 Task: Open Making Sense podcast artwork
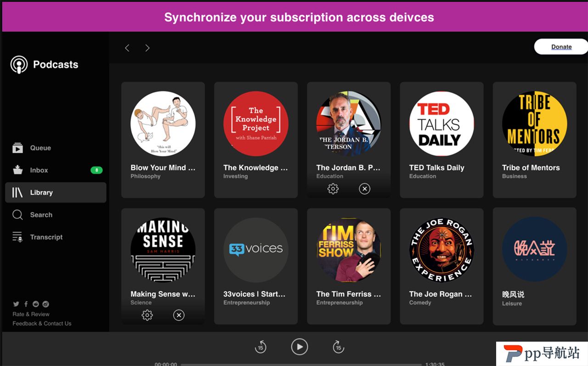pos(163,250)
